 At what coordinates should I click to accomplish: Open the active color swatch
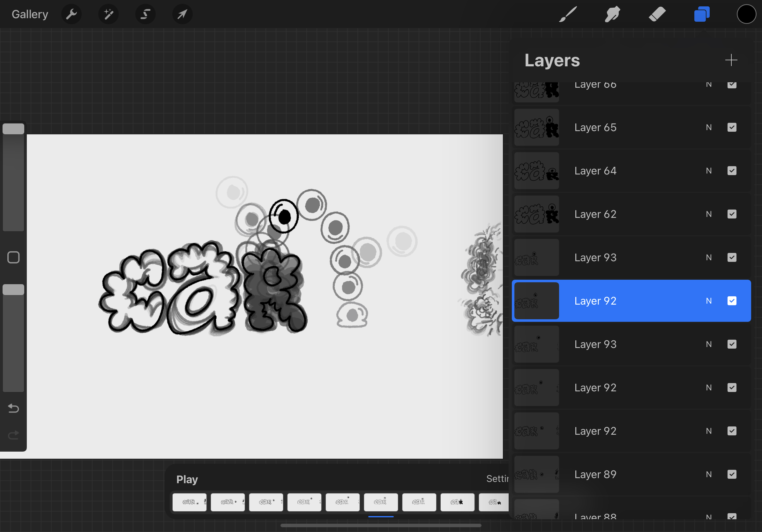coord(746,14)
